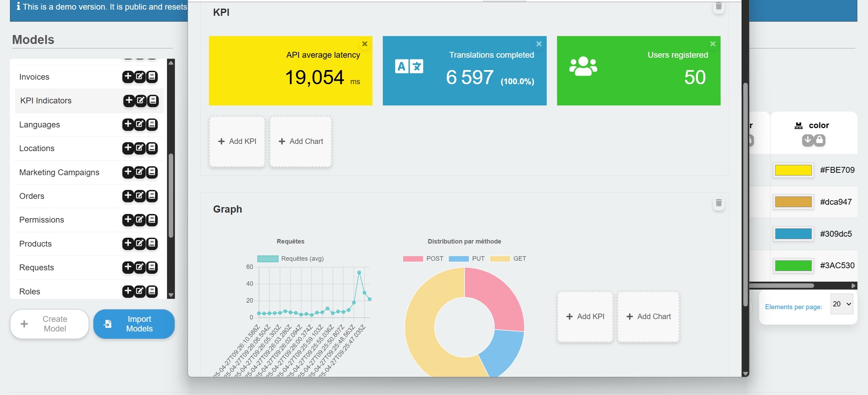
Task: Select KPI Indicators in models list
Action: click(46, 101)
